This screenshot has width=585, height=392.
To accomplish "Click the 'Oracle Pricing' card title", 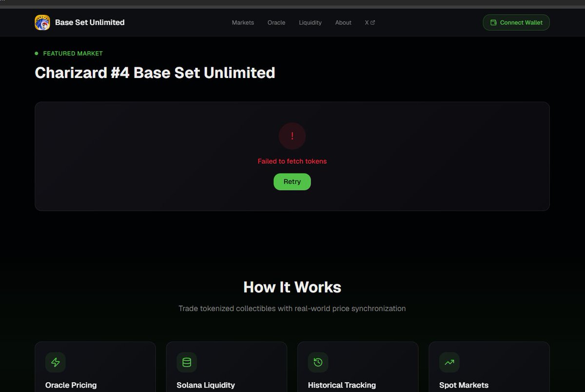I will point(71,385).
